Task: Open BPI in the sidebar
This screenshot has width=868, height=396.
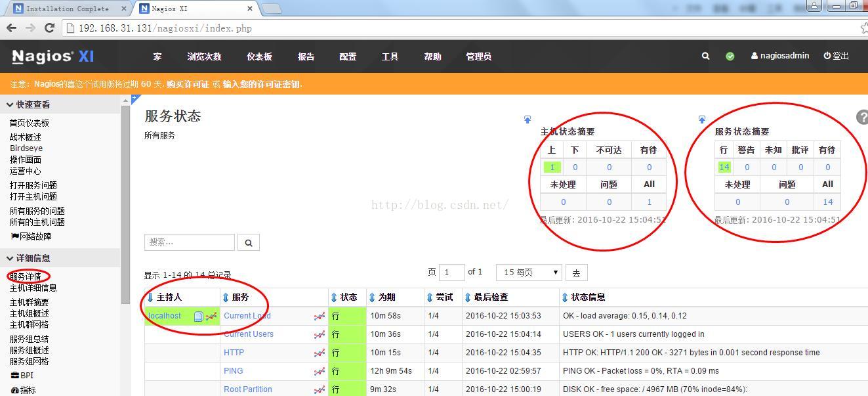Action: pyautogui.click(x=22, y=376)
